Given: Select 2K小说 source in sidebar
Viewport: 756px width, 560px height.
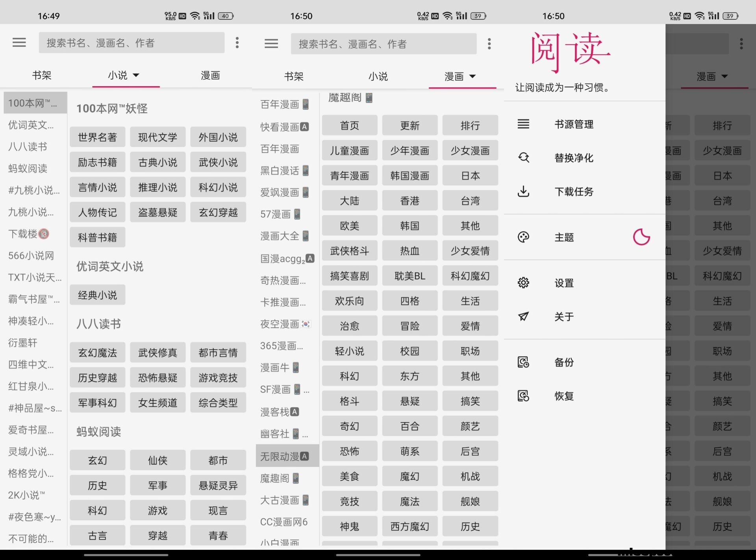Looking at the screenshot, I should tap(35, 495).
